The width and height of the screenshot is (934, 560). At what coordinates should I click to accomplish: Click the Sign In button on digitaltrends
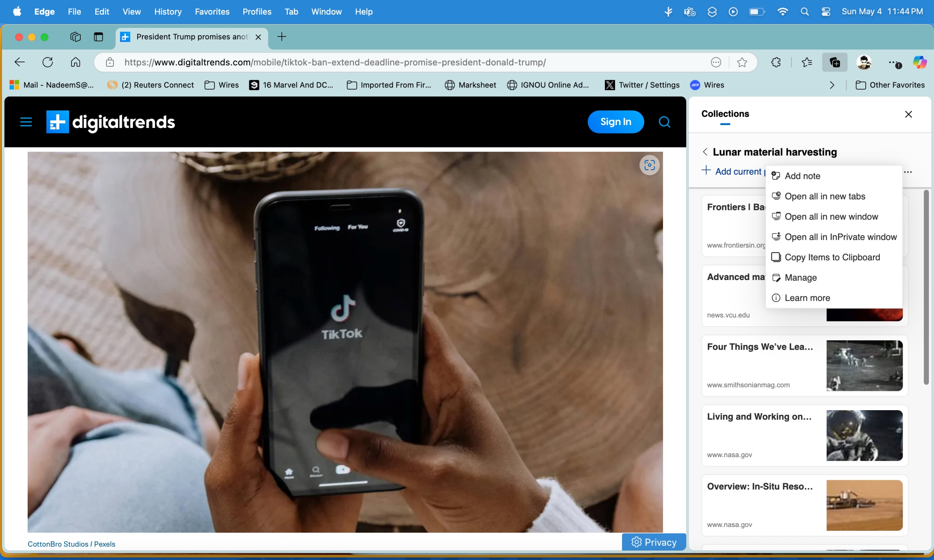[615, 121]
